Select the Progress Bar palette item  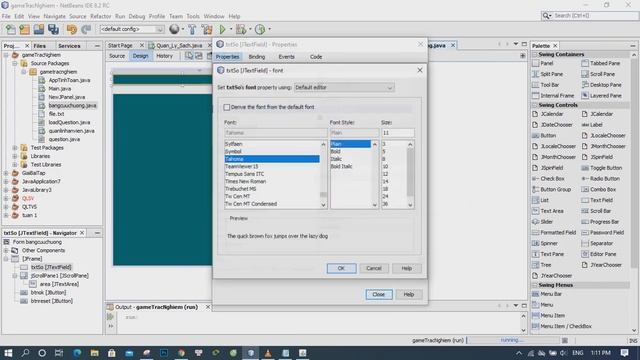pyautogui.click(x=600, y=222)
